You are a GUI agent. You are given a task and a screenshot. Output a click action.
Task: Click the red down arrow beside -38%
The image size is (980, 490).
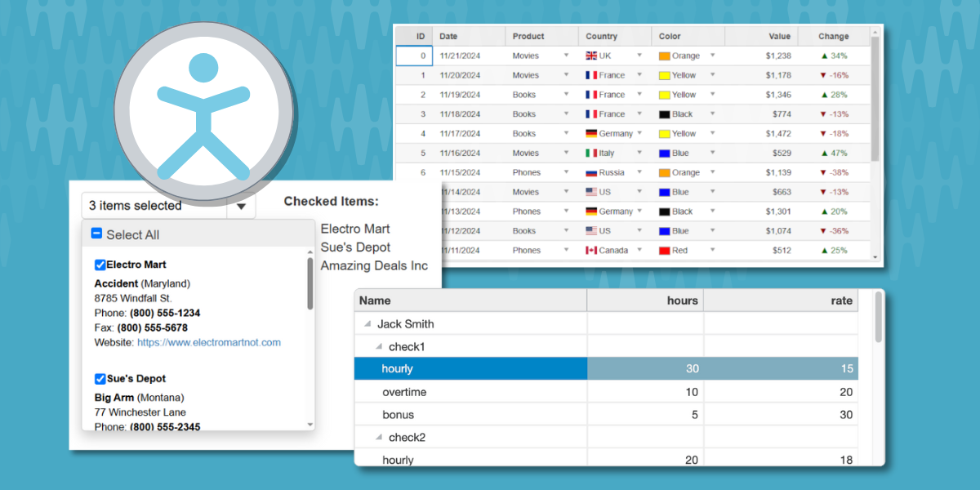[x=822, y=173]
